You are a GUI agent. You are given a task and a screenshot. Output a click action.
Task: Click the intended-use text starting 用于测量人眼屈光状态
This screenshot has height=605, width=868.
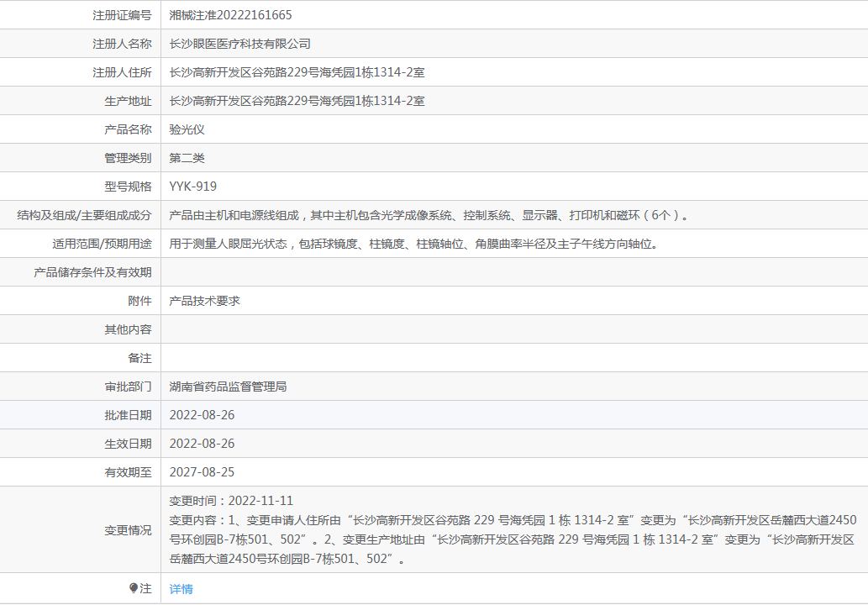pyautogui.click(x=413, y=245)
